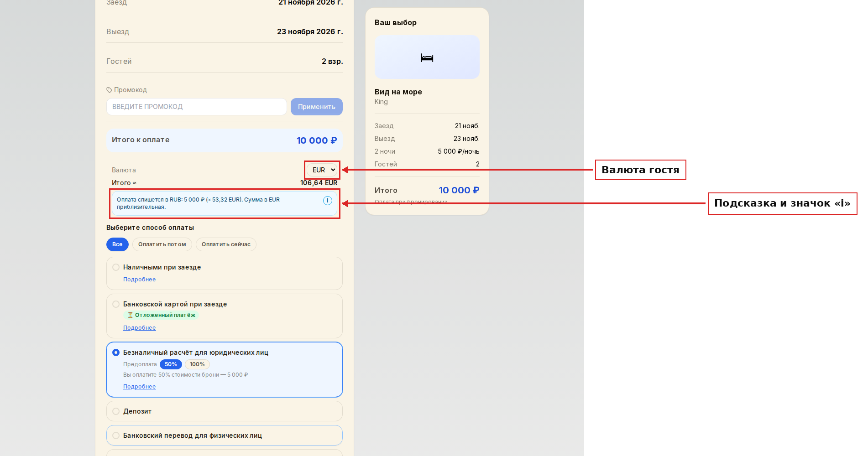Image resolution: width=868 pixels, height=456 pixels.
Task: Click the info 'i' icon in currency hint
Action: pyautogui.click(x=327, y=201)
